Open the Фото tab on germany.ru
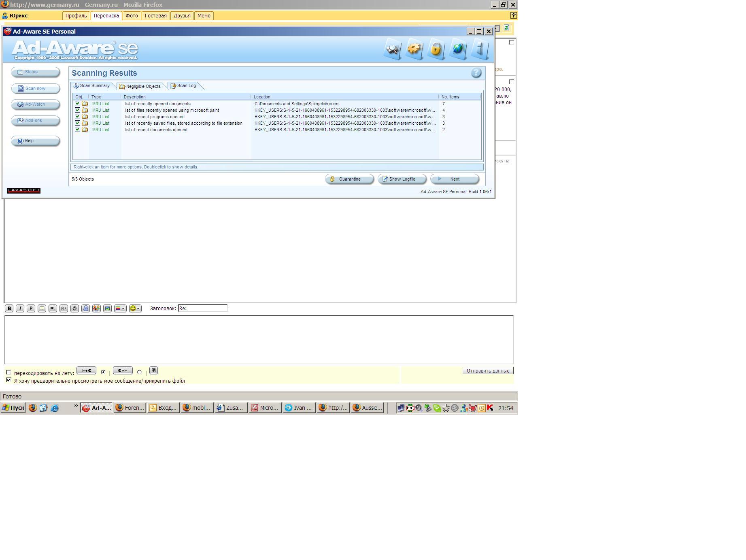 pos(132,16)
